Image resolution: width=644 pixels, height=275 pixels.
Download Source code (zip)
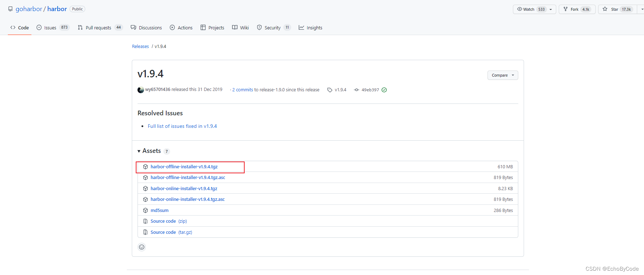point(169,221)
